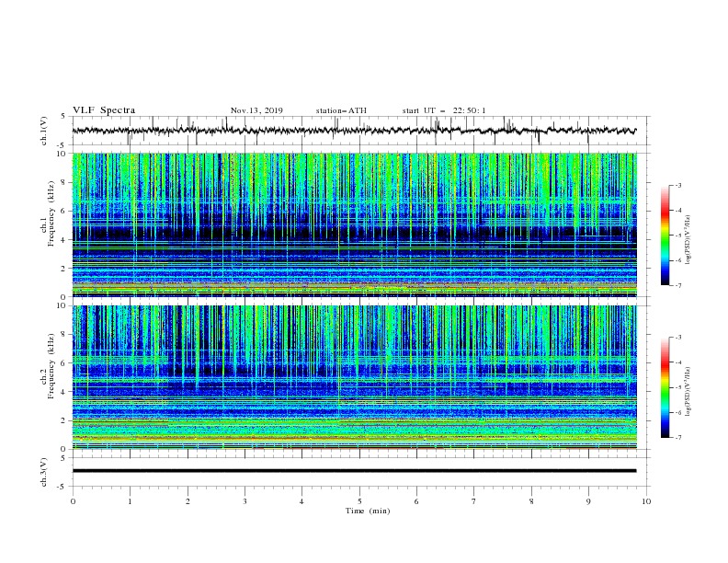Select the date text "Nov.13, 2019"

click(x=256, y=110)
